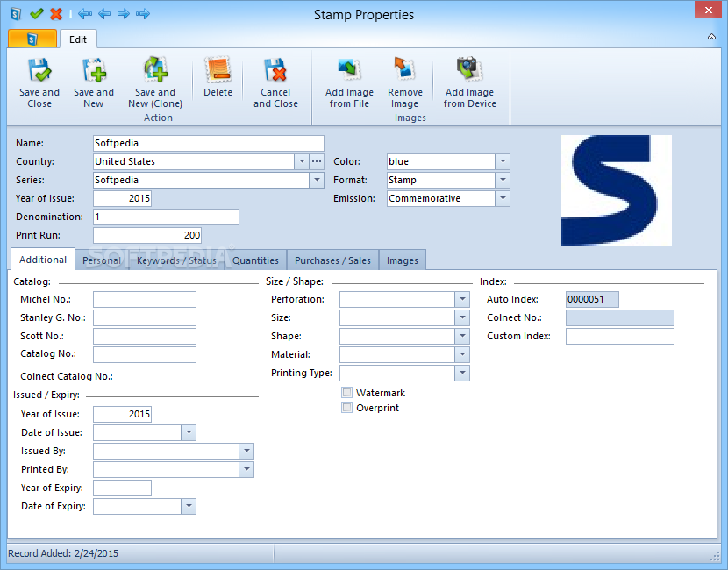Click the stamp image thumbnail
728x570 pixels.
[616, 189]
